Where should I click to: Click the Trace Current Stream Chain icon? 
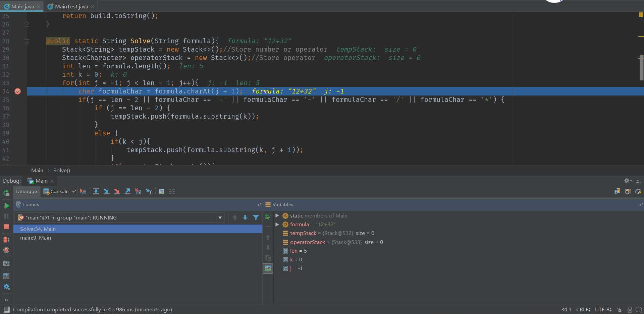[x=172, y=191]
